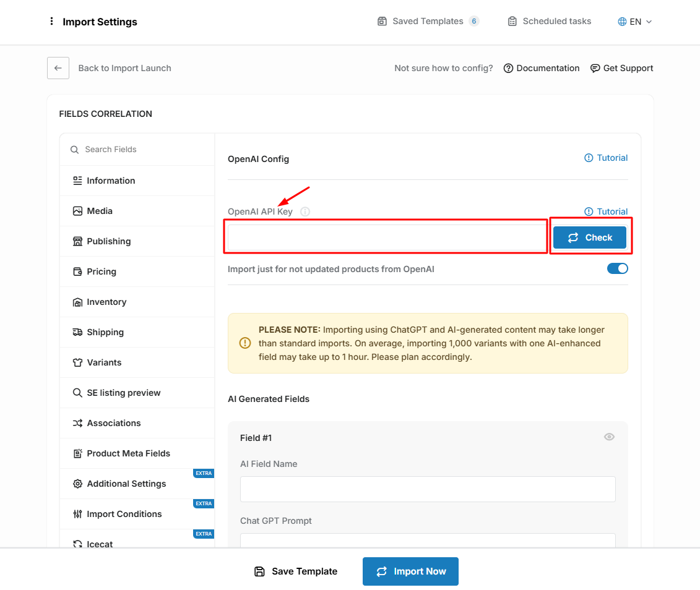Open the Information tab in sidebar
The width and height of the screenshot is (700, 590).
point(137,181)
